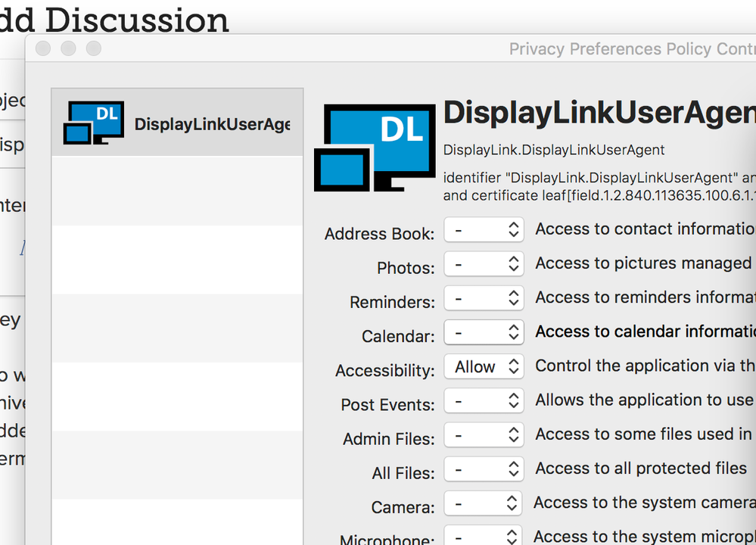The image size is (756, 545).
Task: Open the Camera permission dropdown
Action: [x=484, y=504]
